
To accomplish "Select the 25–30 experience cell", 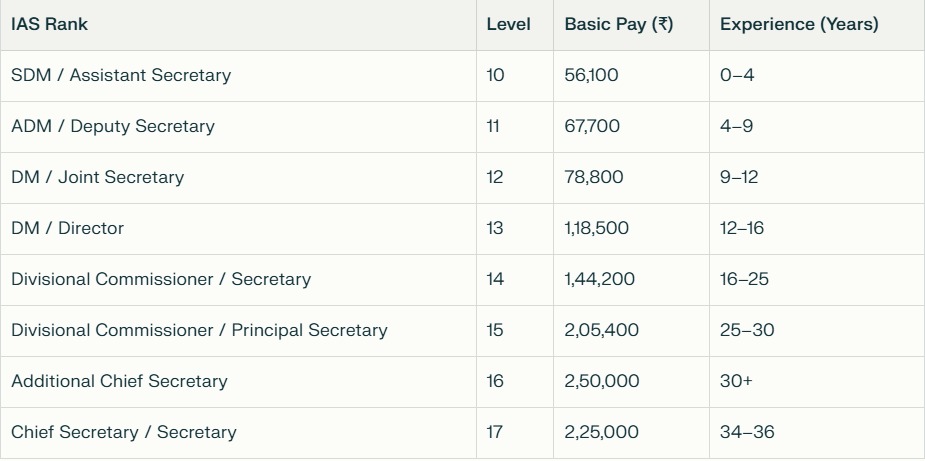I will (x=746, y=330).
